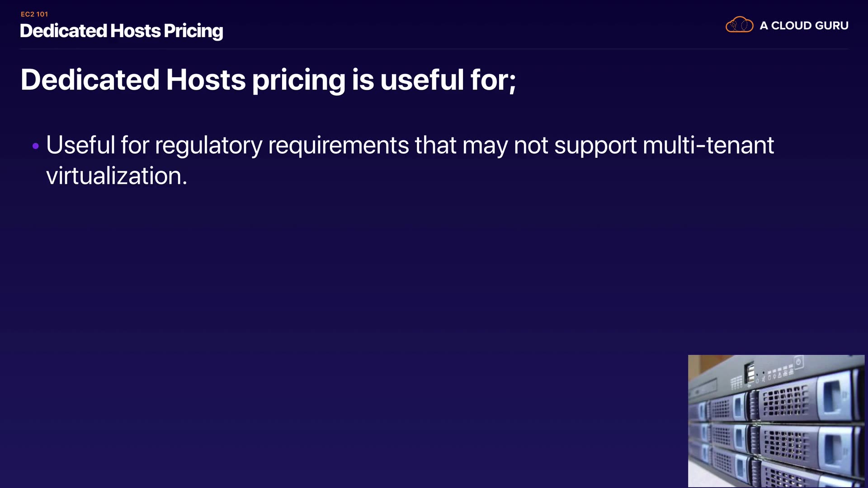The width and height of the screenshot is (868, 488).
Task: Click the word "virtualization." on the second line
Action: tap(117, 176)
